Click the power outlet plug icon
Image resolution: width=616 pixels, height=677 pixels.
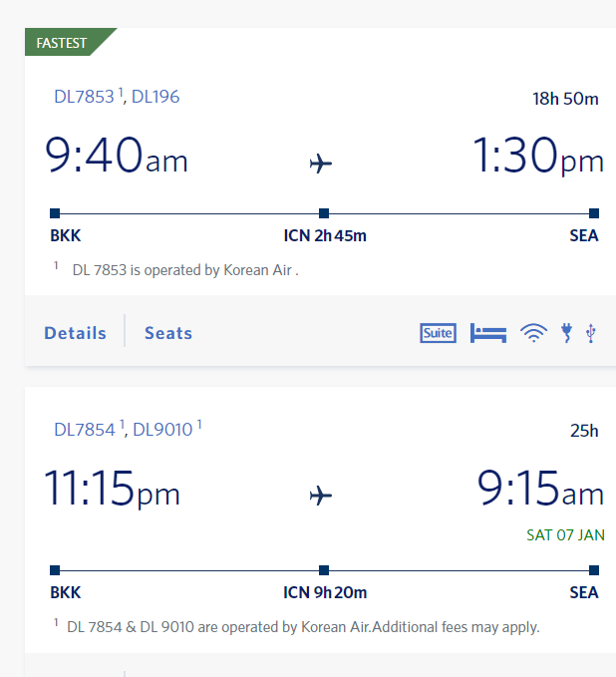566,333
